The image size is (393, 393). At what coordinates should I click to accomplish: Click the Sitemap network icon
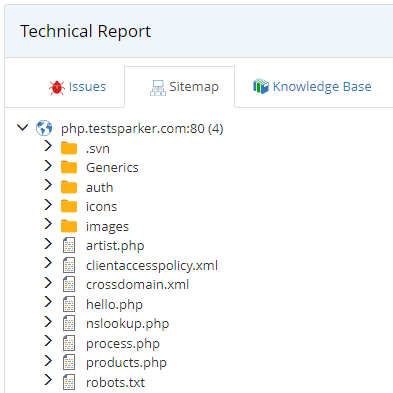[x=157, y=88]
